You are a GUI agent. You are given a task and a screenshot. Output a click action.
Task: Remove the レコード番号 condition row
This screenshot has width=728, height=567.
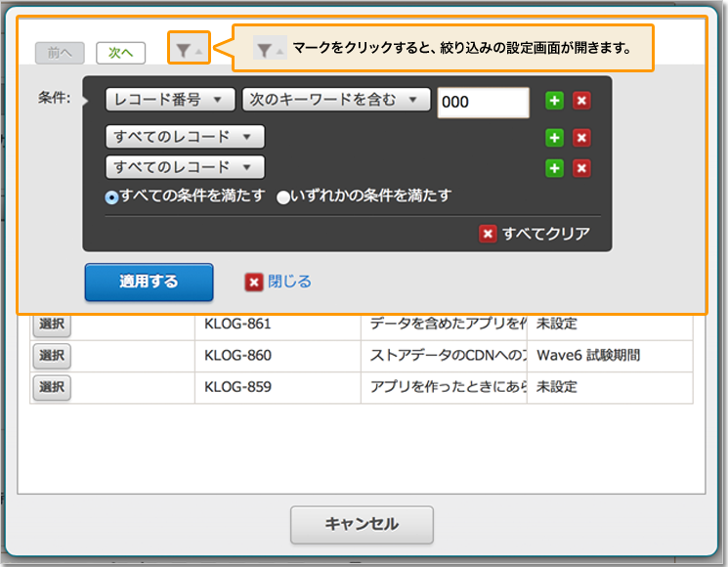point(581,101)
